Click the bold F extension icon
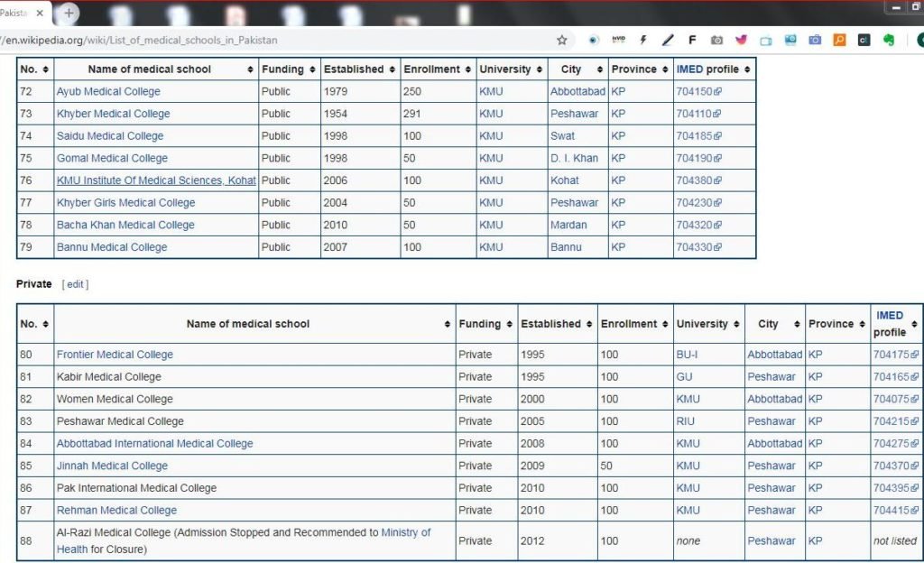 point(692,40)
